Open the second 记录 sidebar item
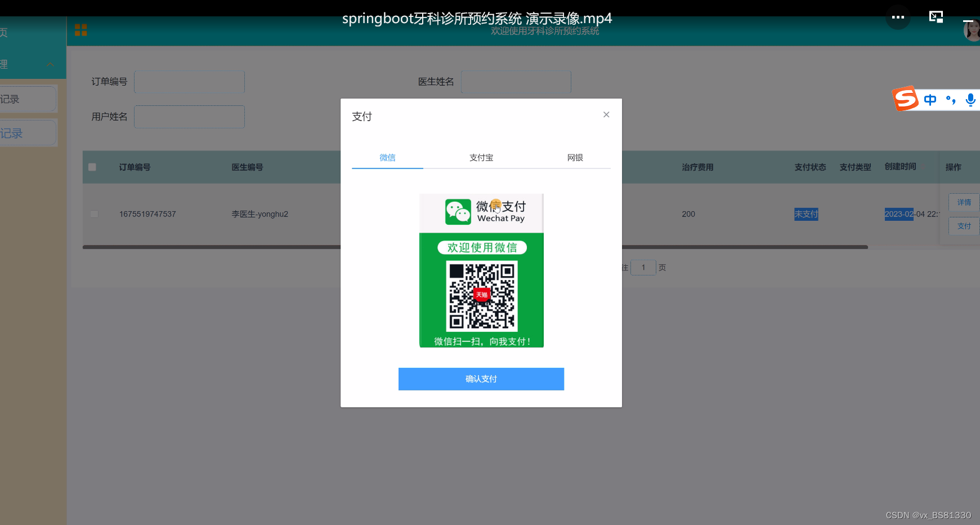Image resolution: width=980 pixels, height=525 pixels. click(x=28, y=134)
